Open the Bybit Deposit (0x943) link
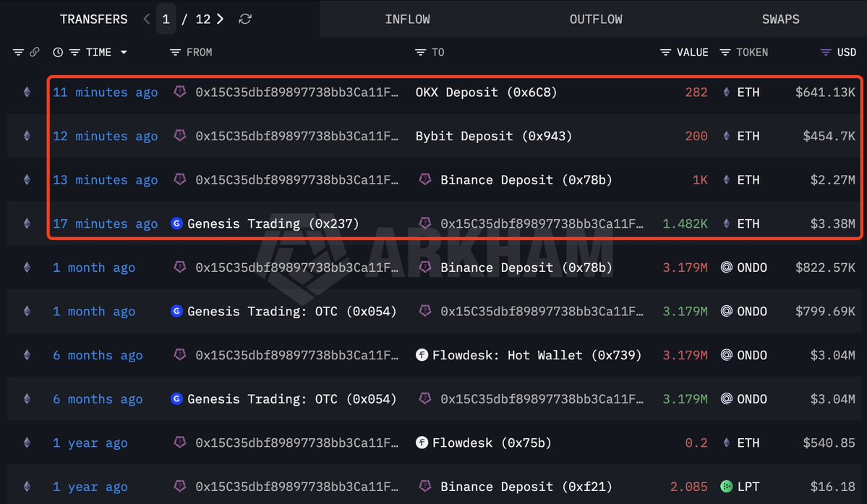Image resolution: width=867 pixels, height=504 pixels. [494, 136]
